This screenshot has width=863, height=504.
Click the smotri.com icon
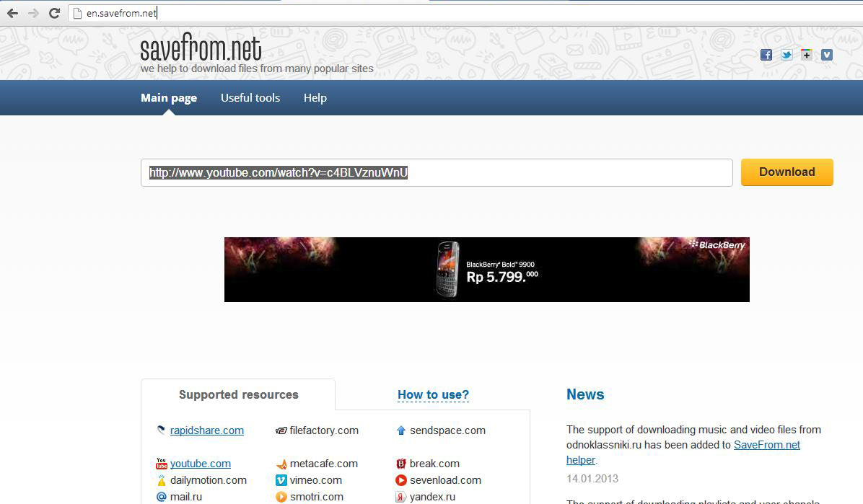click(x=281, y=497)
